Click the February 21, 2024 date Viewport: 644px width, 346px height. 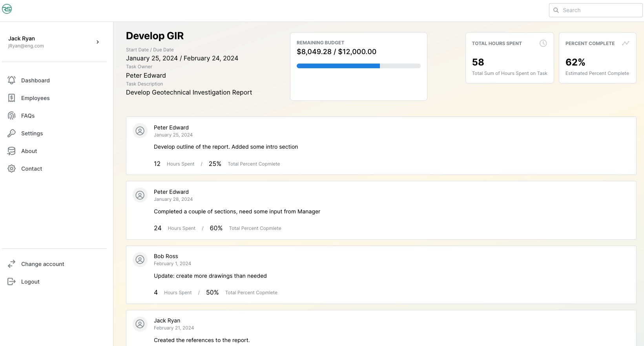[x=174, y=328]
